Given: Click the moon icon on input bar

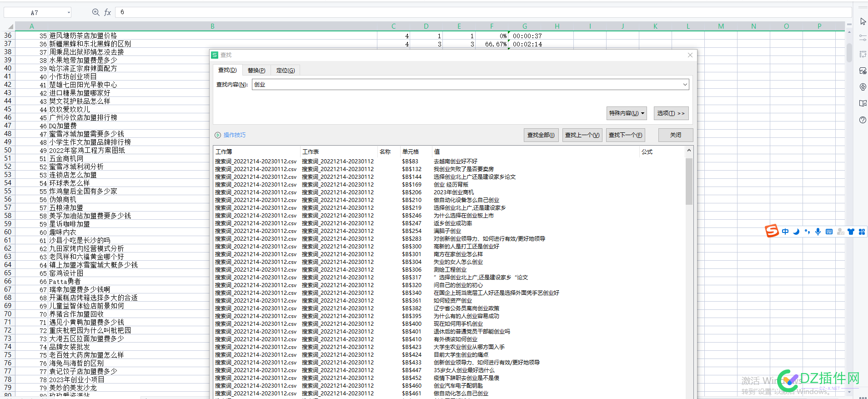Looking at the screenshot, I should [x=796, y=232].
